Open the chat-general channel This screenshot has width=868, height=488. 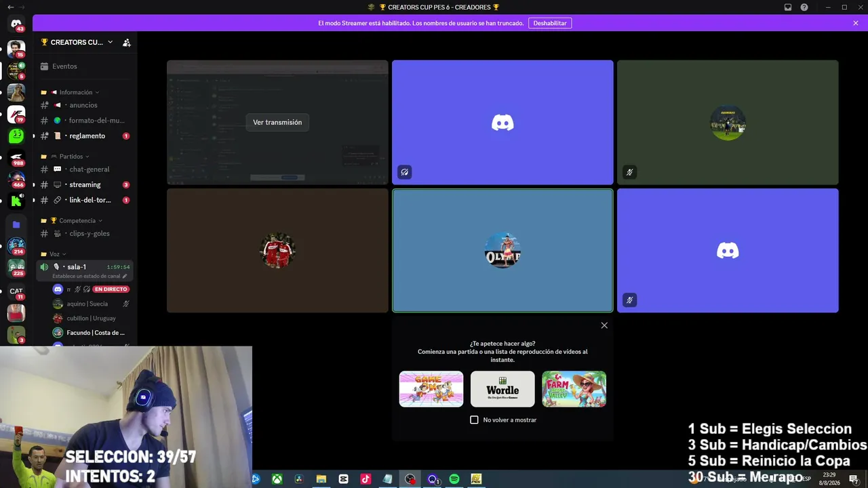[85, 169]
